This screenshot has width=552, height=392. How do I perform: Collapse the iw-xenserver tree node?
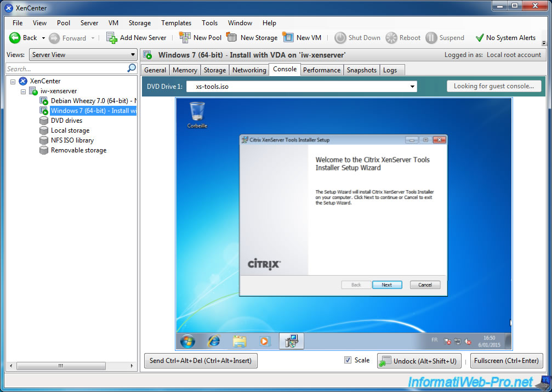(x=24, y=91)
